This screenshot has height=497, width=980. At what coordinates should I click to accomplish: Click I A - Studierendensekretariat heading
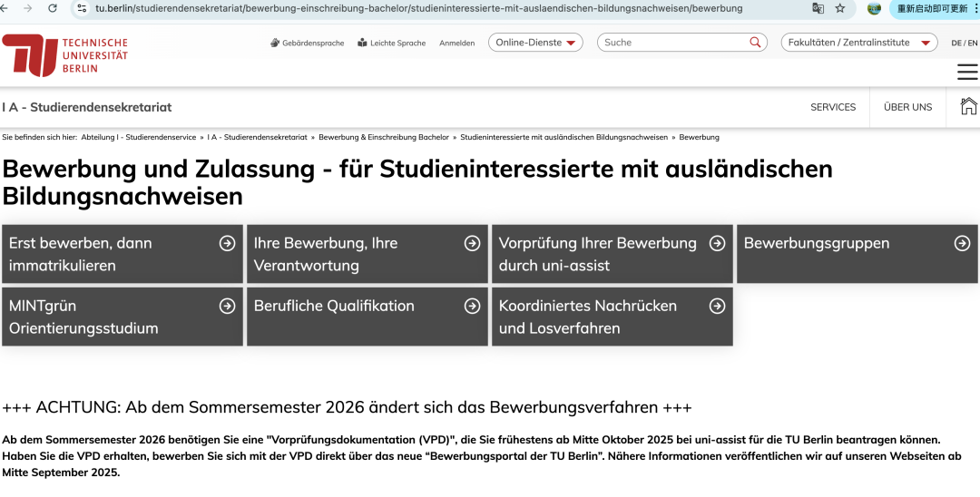(x=87, y=107)
